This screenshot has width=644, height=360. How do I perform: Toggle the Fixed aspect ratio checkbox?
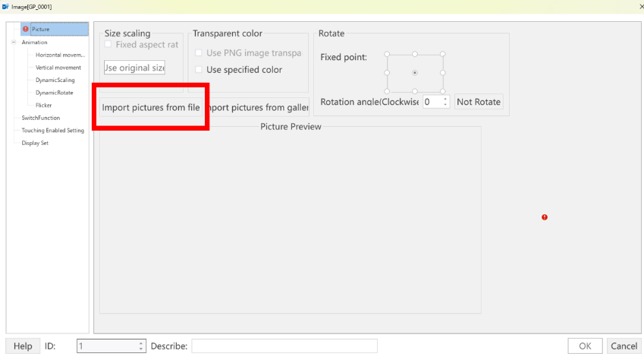point(108,45)
